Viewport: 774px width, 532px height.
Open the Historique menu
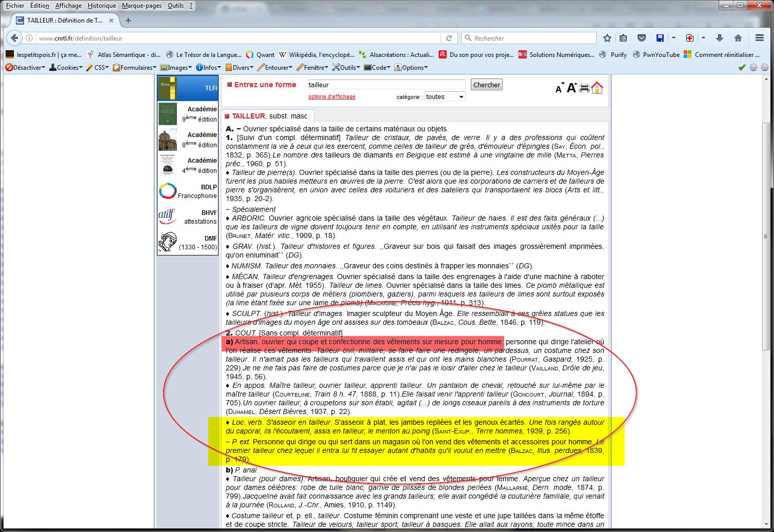tap(102, 6)
